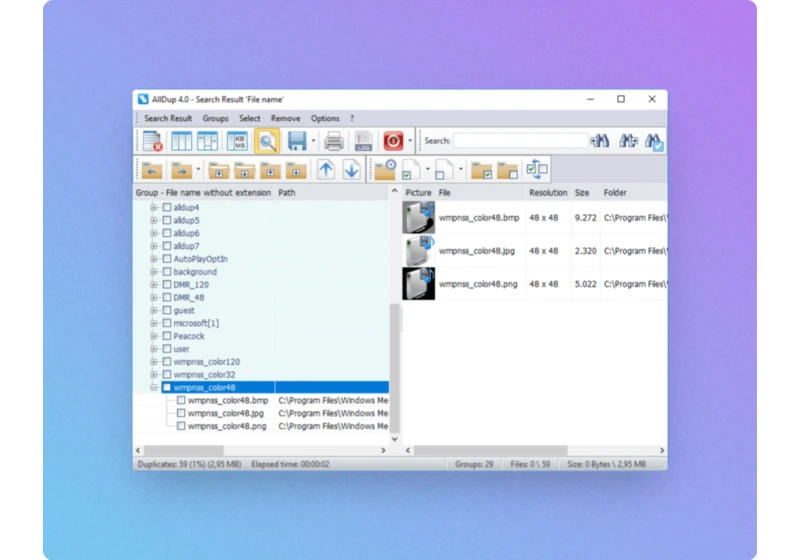Check the DMR_120 group checkbox
Viewport: 800px width, 560px height.
coord(167,284)
